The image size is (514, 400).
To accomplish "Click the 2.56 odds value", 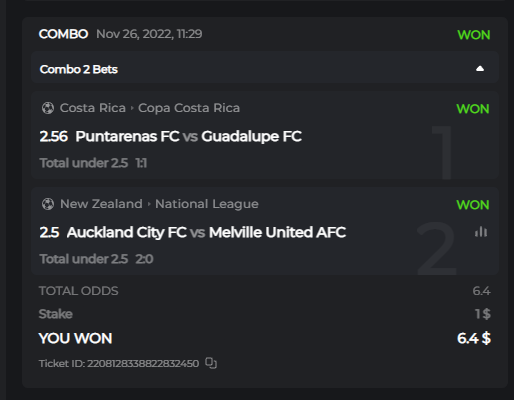I will tap(53, 136).
